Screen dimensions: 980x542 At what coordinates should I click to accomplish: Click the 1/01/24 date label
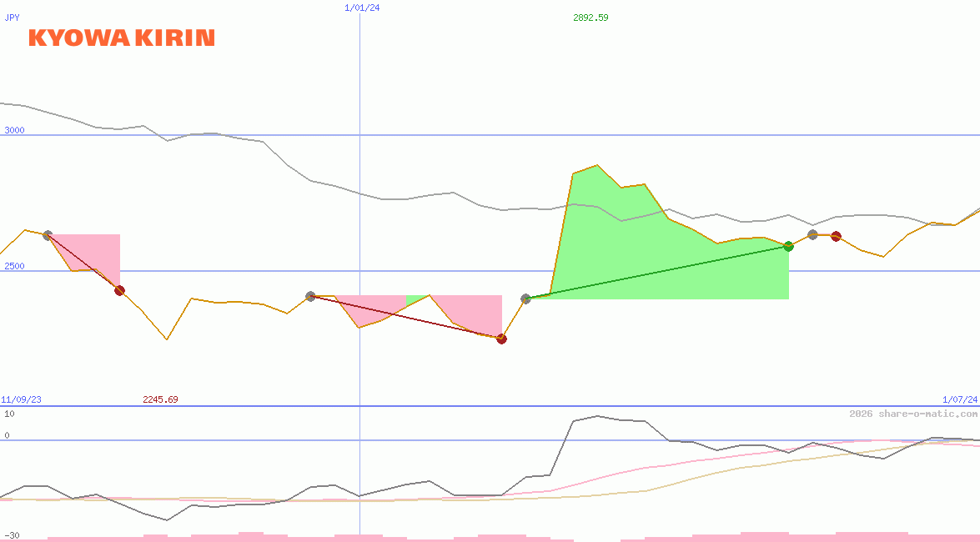362,8
